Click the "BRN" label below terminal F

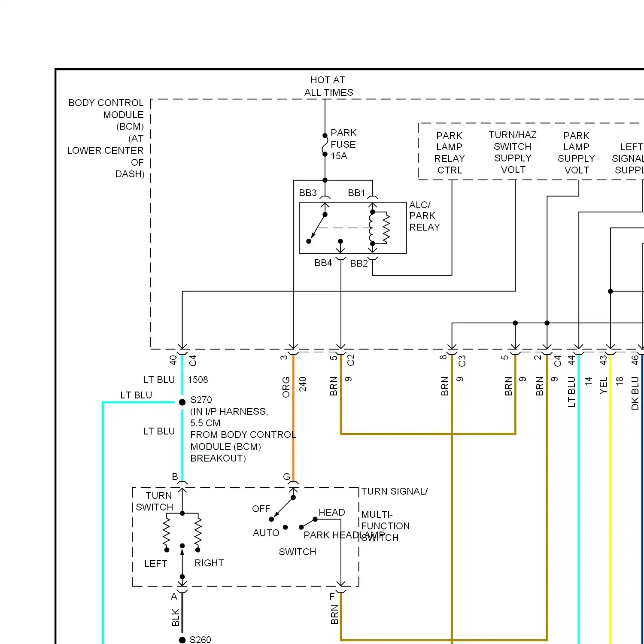(x=334, y=614)
